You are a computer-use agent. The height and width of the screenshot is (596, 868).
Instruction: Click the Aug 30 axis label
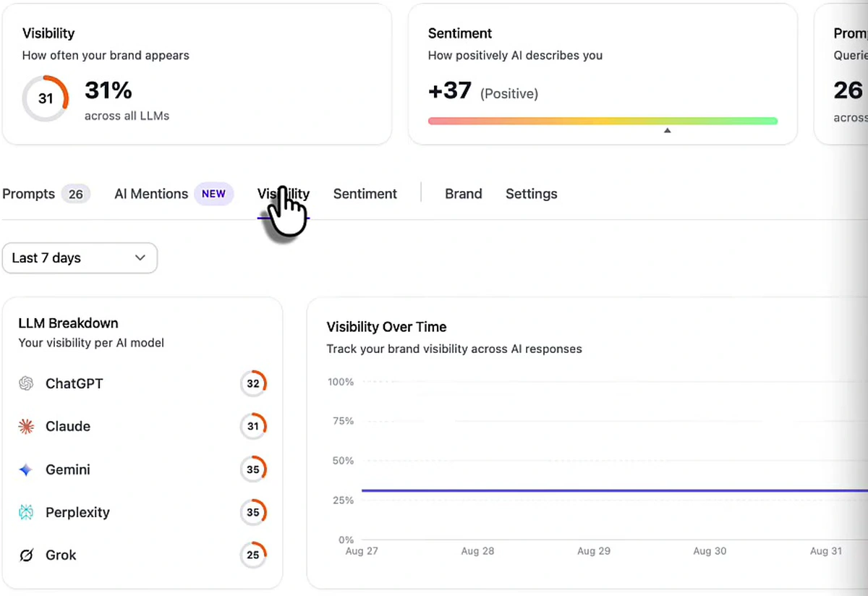click(710, 551)
